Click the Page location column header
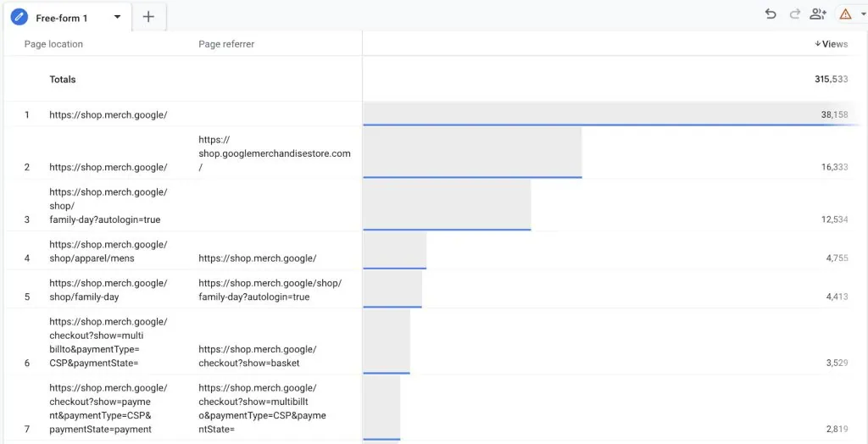The image size is (868, 444). pyautogui.click(x=53, y=44)
